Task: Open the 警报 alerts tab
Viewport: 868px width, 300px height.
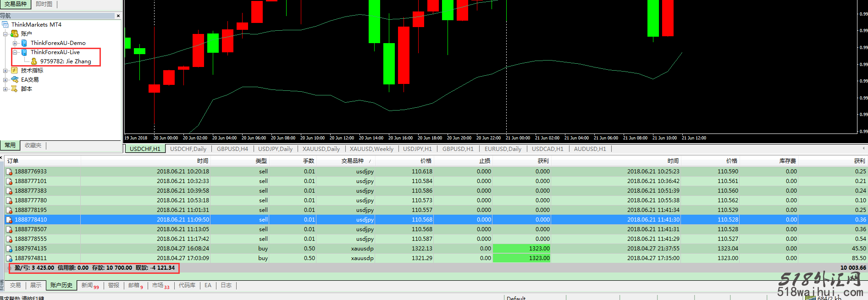Action: tap(114, 285)
